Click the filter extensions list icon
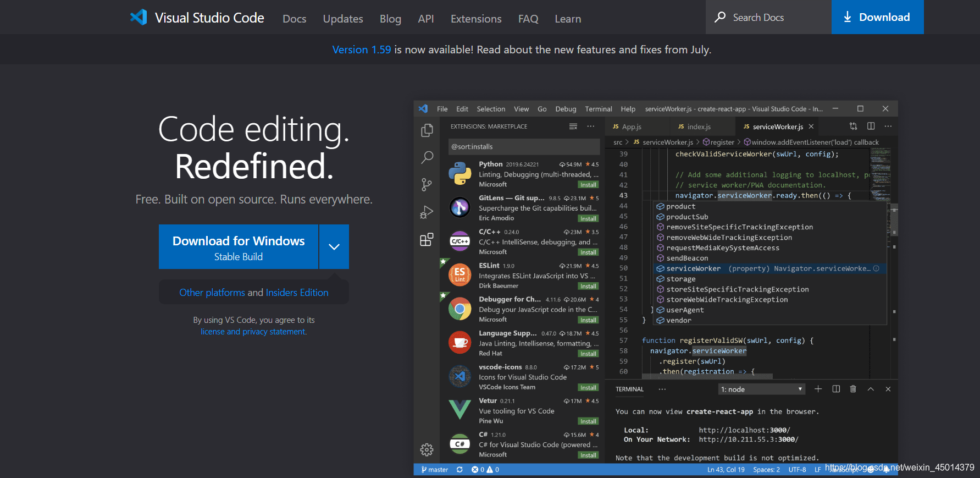 point(573,127)
